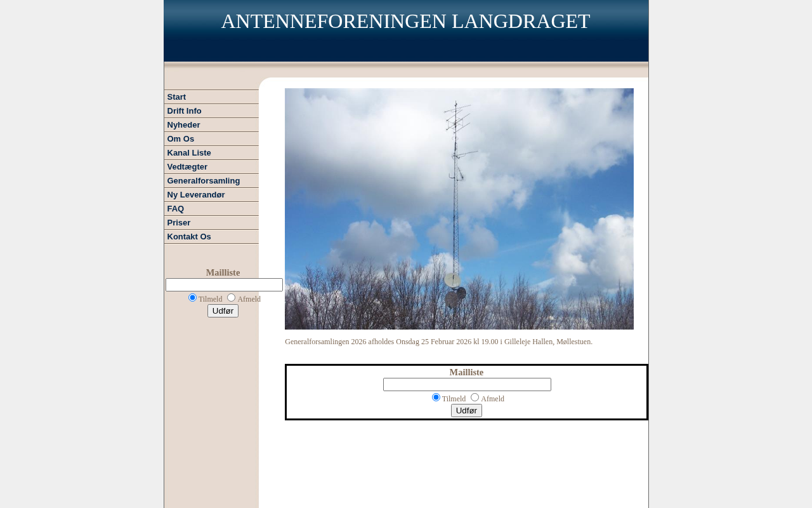Click the Generalforsamlingen 2026 announcement text

[438, 342]
